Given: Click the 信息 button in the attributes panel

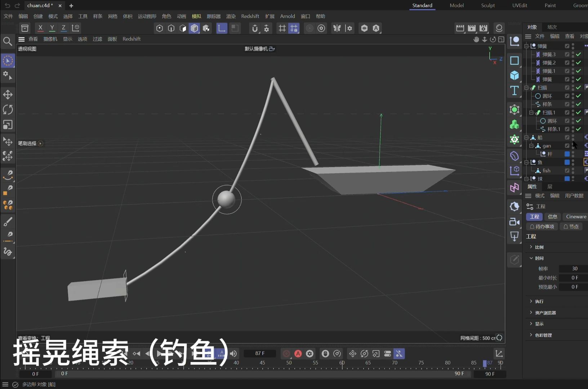Looking at the screenshot, I should pyautogui.click(x=552, y=216).
